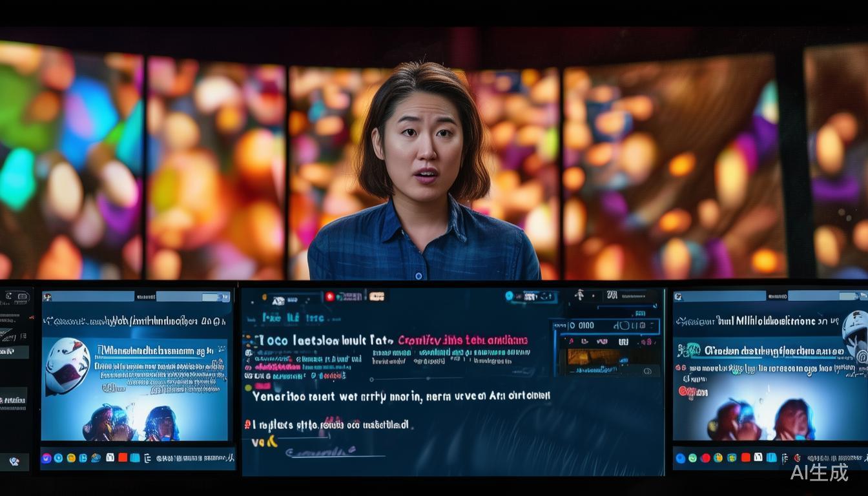Screen dimensions: 868x496
Task: Click the red record icon atop center monitor
Action: 330,296
